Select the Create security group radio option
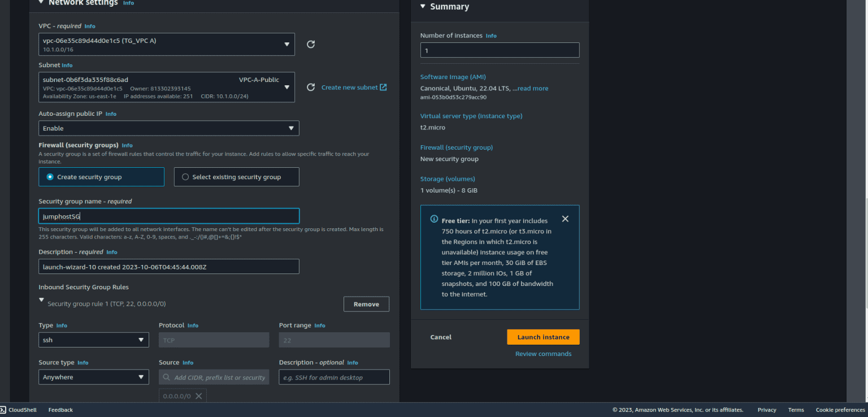868x417 pixels. coord(50,177)
